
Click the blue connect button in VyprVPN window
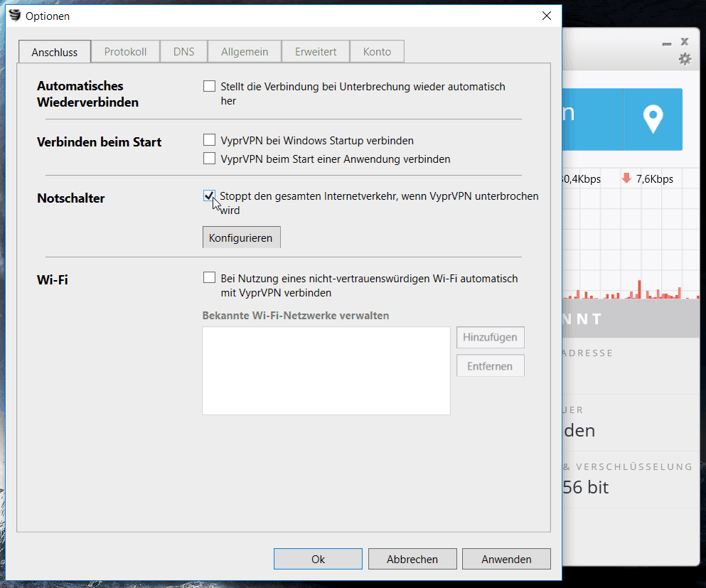click(593, 119)
